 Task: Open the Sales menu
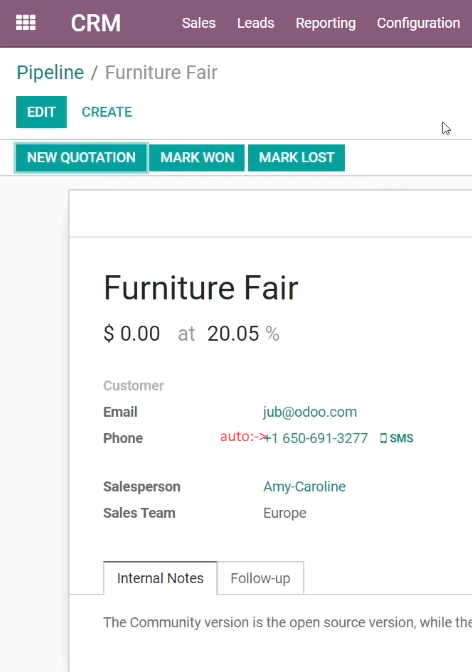pos(198,23)
